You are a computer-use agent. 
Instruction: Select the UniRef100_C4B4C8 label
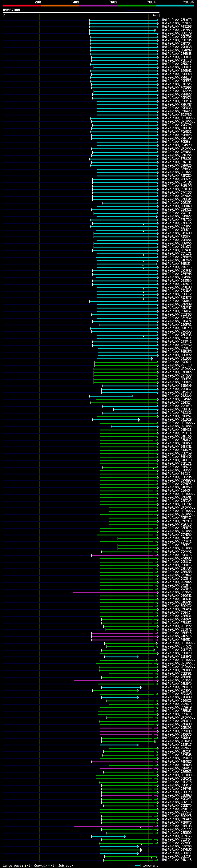point(177,430)
